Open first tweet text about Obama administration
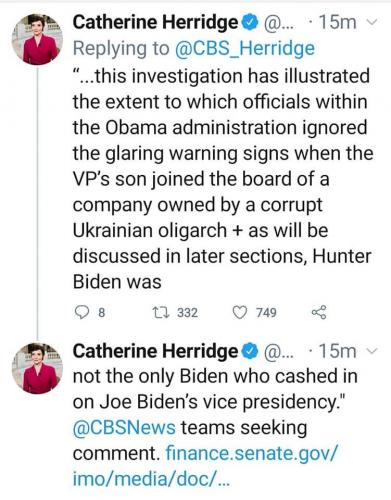Viewport: 391px width, 500px height. pos(223,179)
